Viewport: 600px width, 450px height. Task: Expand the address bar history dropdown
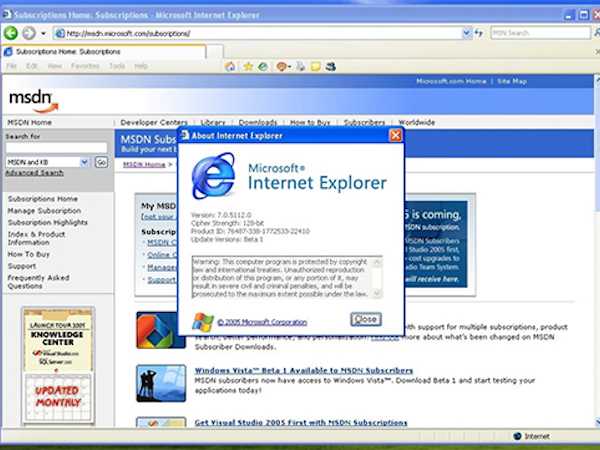click(x=466, y=33)
